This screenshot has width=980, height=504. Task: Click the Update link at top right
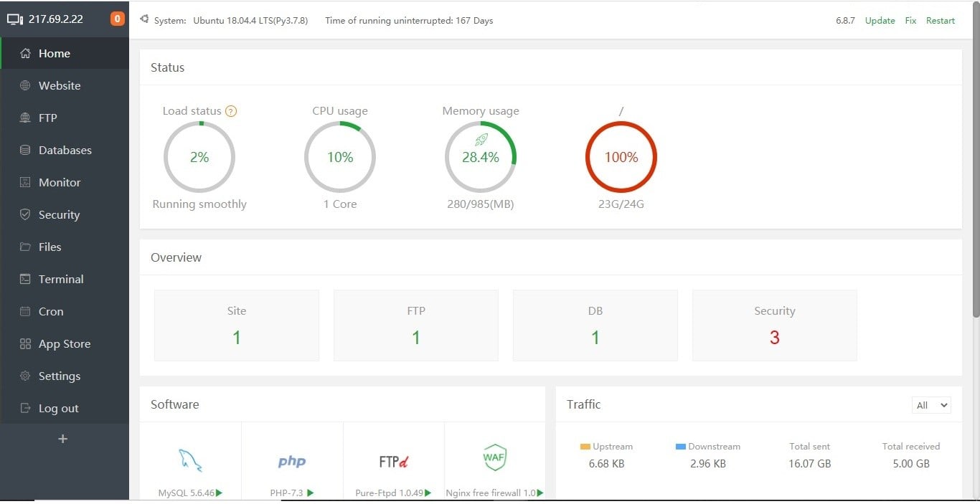click(x=880, y=20)
